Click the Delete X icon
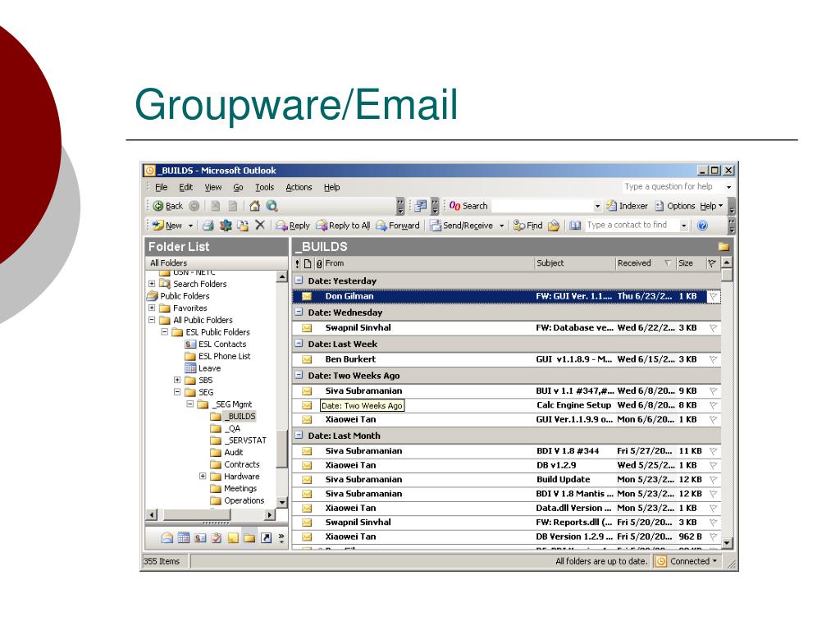Screen dimensions: 840x630 click(260, 225)
